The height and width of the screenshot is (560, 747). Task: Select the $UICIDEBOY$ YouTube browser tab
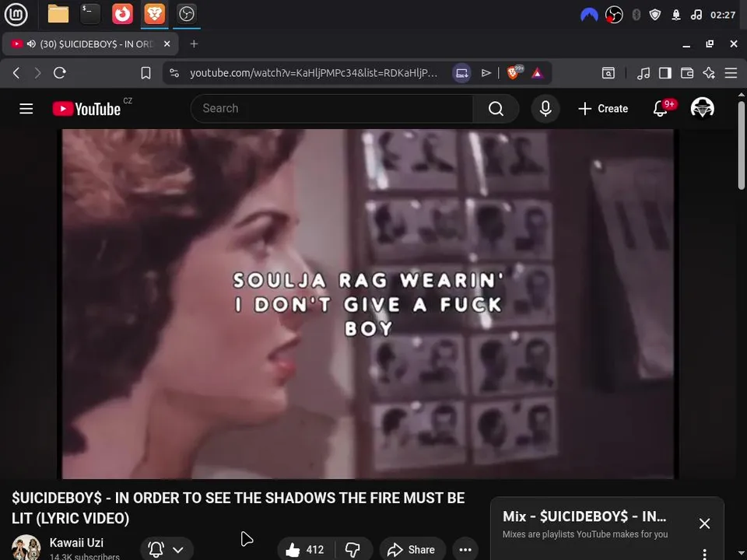[x=90, y=44]
